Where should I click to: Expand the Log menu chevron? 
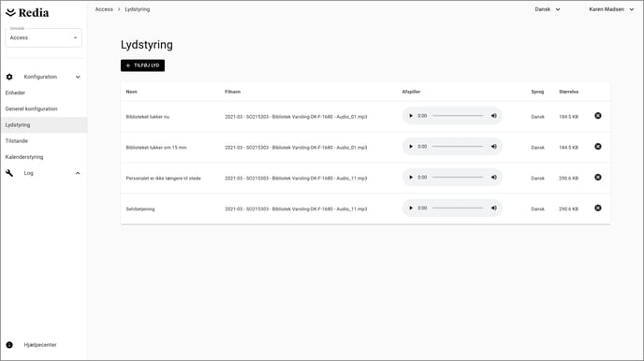click(78, 173)
